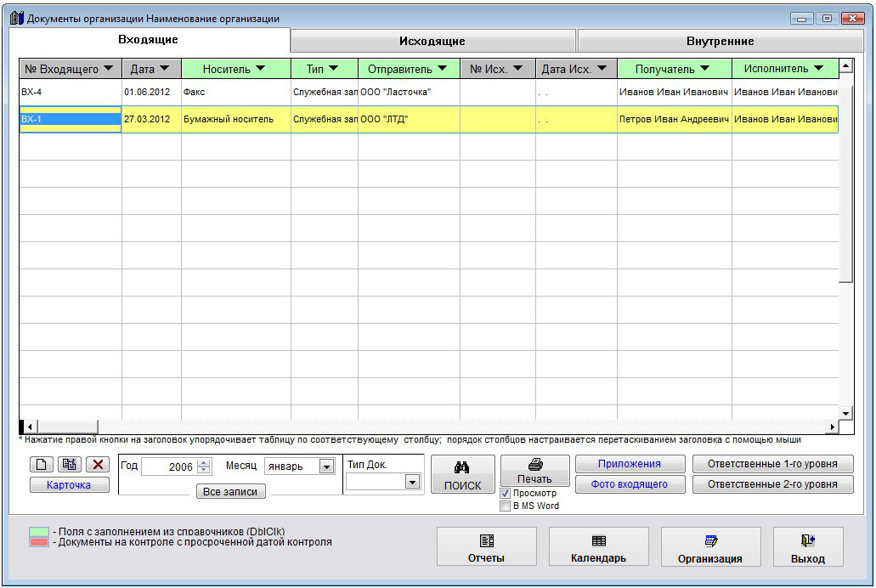Toggle the Просмотр checkbox
This screenshot has width=876, height=588.
[506, 493]
